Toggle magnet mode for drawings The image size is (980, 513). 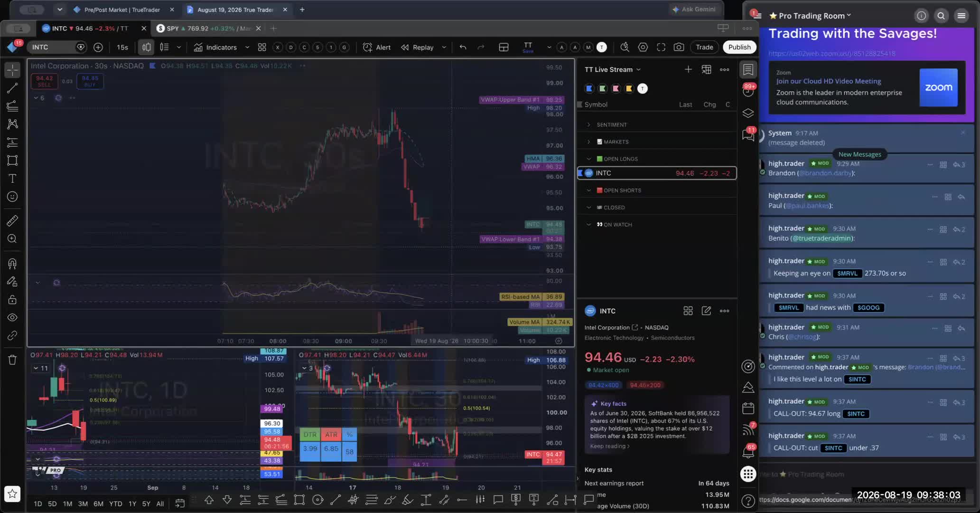[12, 263]
